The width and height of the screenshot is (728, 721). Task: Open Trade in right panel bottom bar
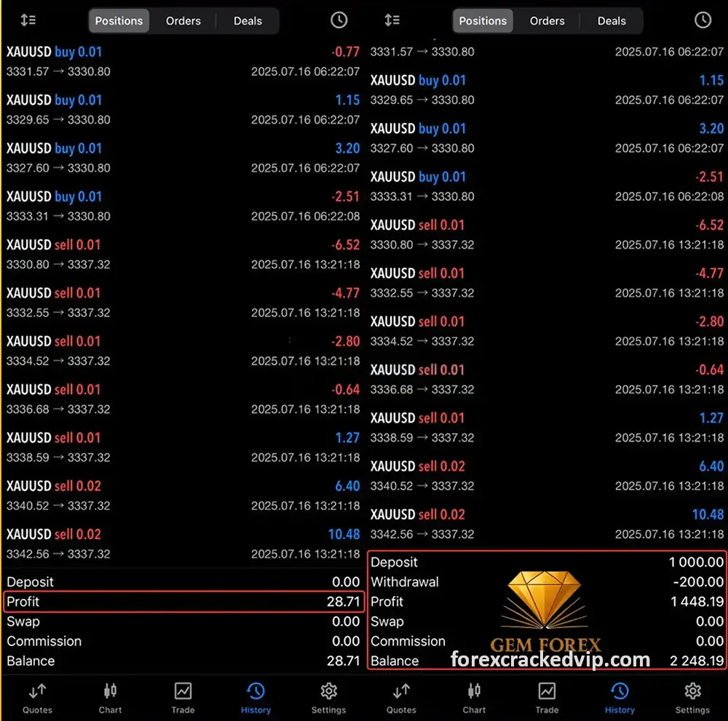coord(547,698)
